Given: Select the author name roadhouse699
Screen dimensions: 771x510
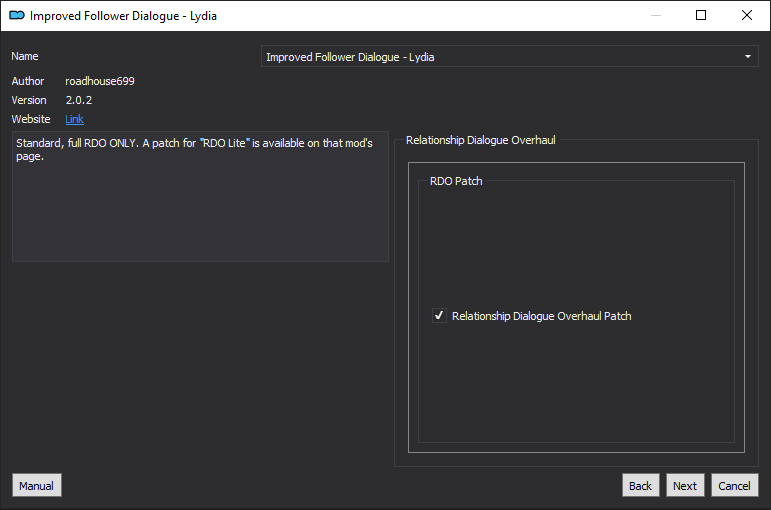Looking at the screenshot, I should 100,81.
